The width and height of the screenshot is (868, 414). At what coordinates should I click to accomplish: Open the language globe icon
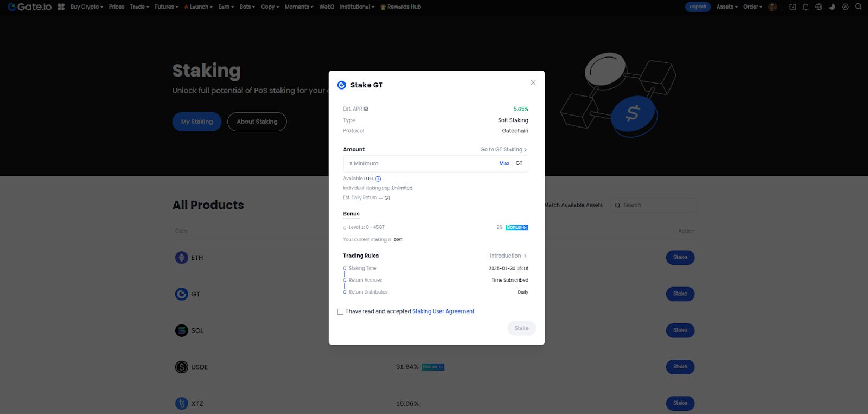[819, 7]
